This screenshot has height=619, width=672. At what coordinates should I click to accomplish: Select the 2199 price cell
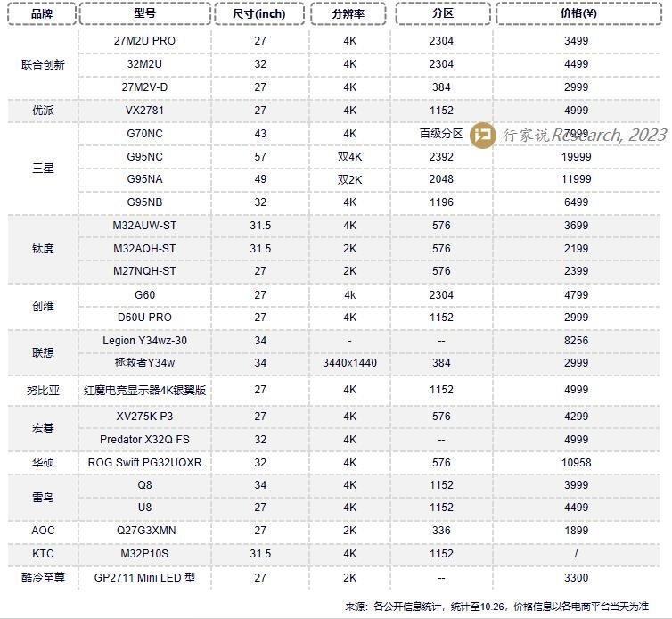(577, 249)
